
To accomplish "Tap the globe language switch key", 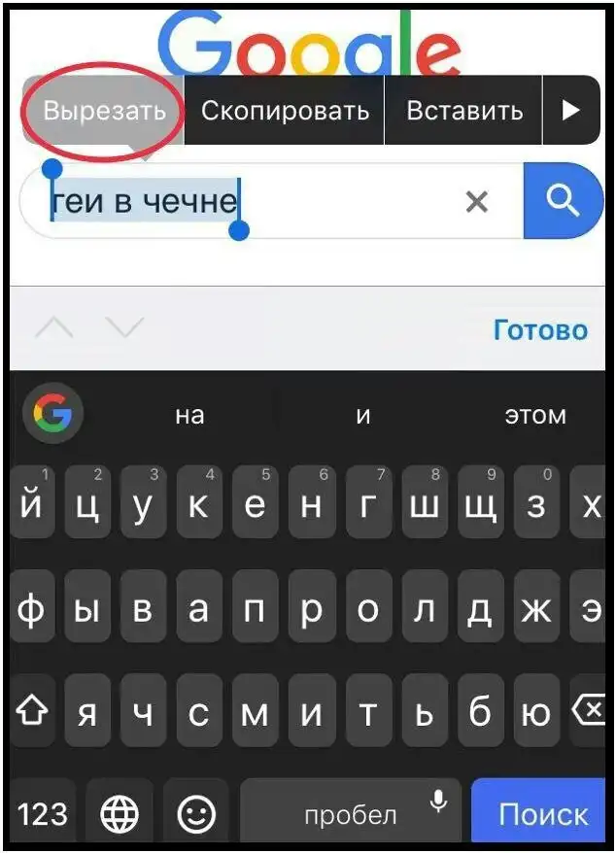I will click(x=120, y=813).
